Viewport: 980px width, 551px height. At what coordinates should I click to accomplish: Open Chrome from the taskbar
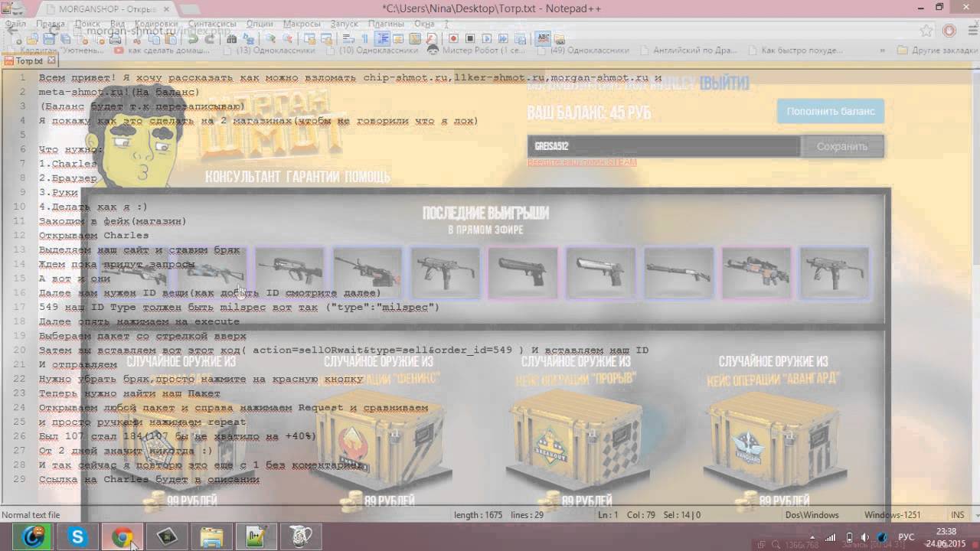(122, 537)
